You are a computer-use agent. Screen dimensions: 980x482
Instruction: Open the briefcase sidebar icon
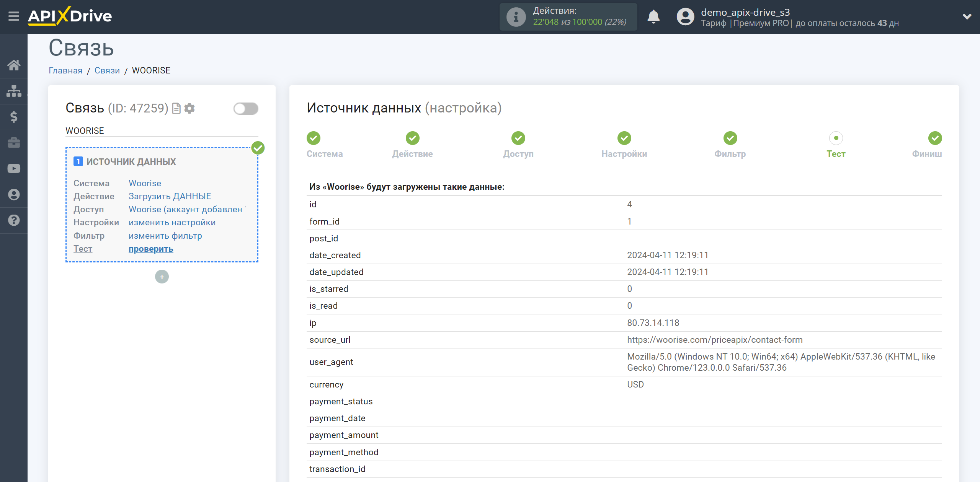click(x=14, y=143)
